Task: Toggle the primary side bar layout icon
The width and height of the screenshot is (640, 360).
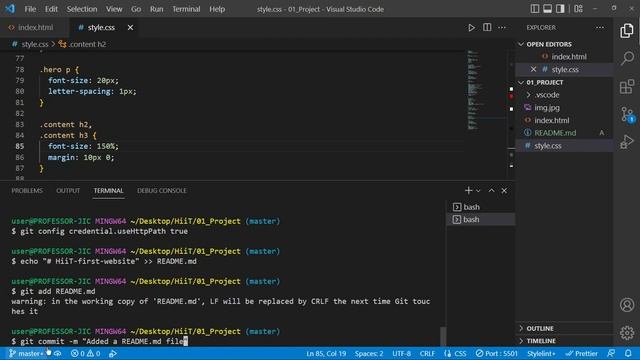Action: pos(535,9)
